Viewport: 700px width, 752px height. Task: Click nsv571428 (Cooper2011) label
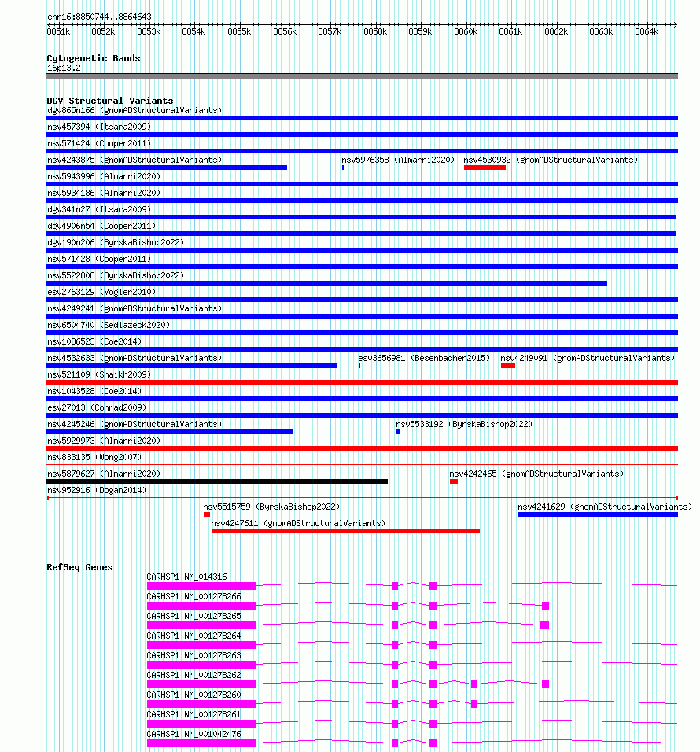pyautogui.click(x=99, y=259)
